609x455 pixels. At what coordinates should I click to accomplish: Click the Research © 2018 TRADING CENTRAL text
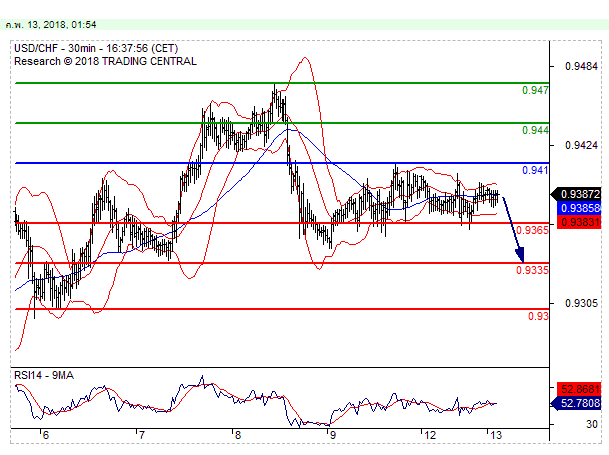point(105,61)
